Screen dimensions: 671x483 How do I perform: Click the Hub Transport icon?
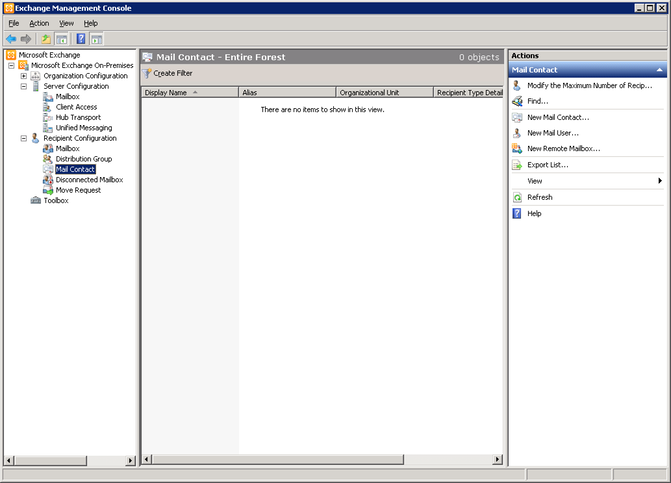tap(48, 117)
